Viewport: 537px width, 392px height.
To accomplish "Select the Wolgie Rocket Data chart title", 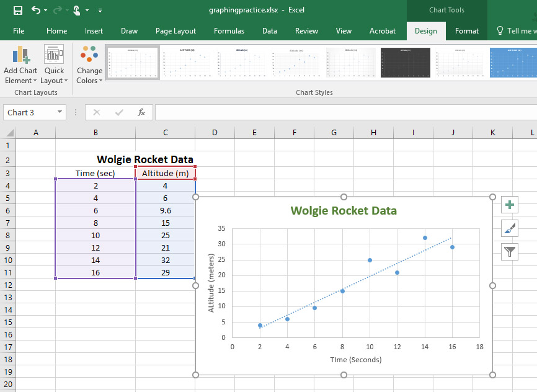I will click(344, 210).
